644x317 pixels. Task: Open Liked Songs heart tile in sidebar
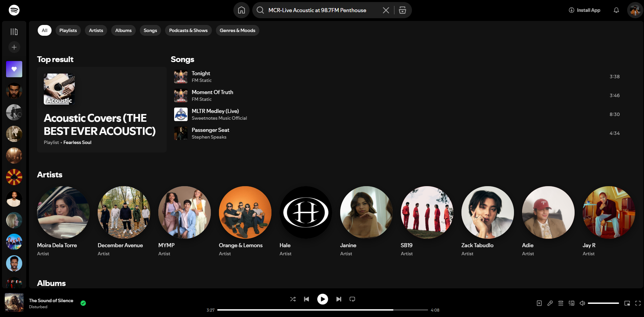(14, 69)
